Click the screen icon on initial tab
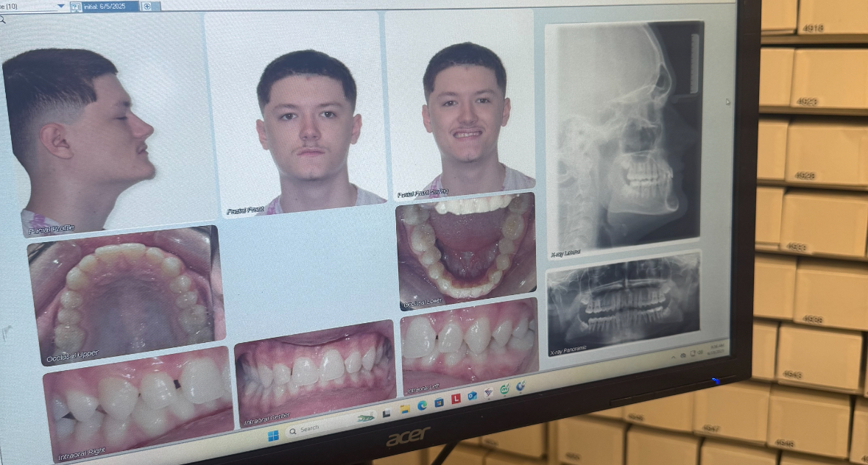The image size is (868, 465). pyautogui.click(x=76, y=7)
